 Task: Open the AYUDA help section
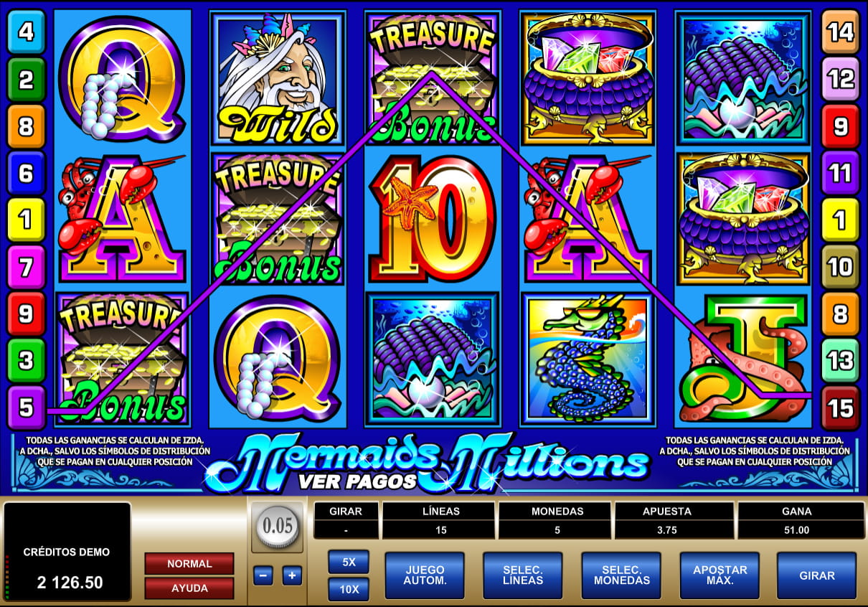pyautogui.click(x=189, y=588)
